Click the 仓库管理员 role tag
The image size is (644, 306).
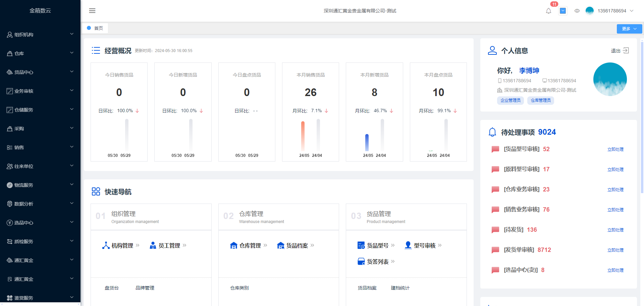click(x=541, y=100)
